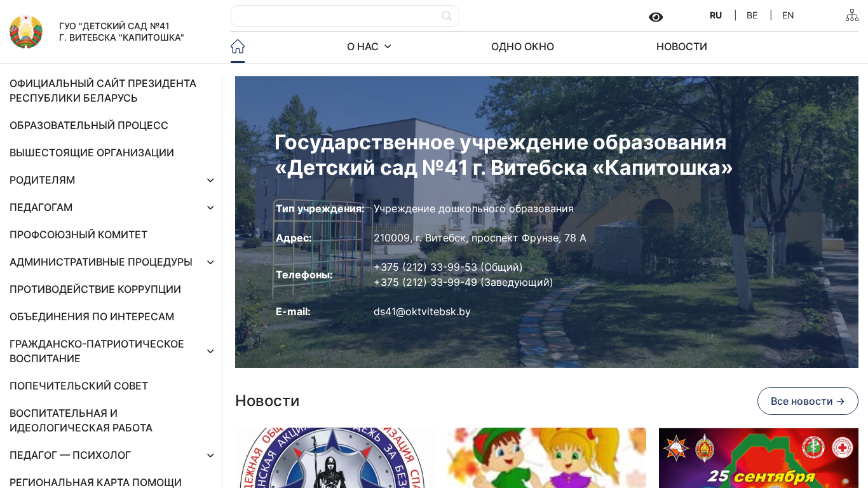Switch language to RU
The width and height of the screenshot is (868, 488).
(x=716, y=15)
